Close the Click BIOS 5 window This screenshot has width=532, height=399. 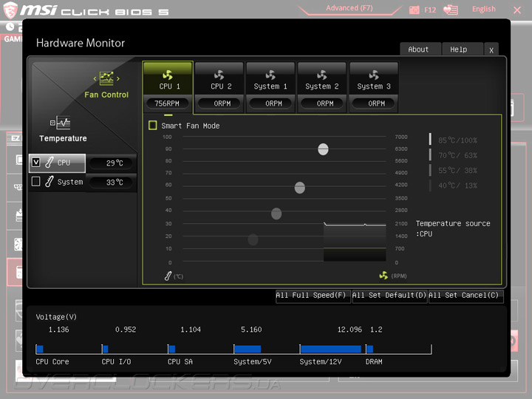pos(517,10)
